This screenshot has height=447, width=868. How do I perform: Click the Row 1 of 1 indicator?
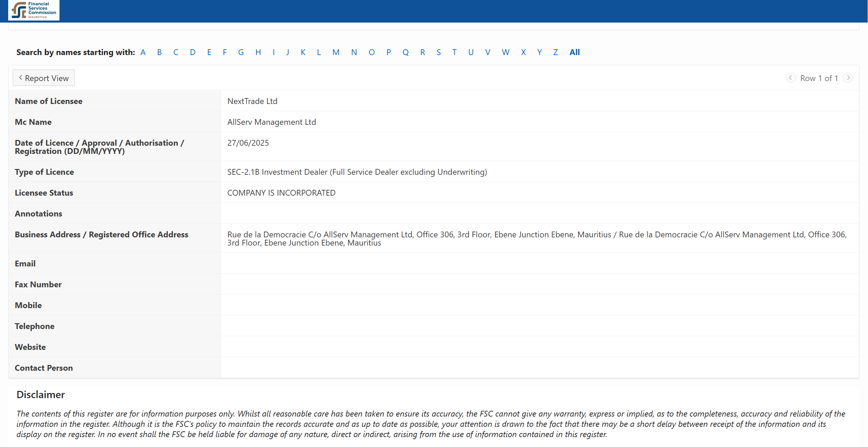point(819,78)
